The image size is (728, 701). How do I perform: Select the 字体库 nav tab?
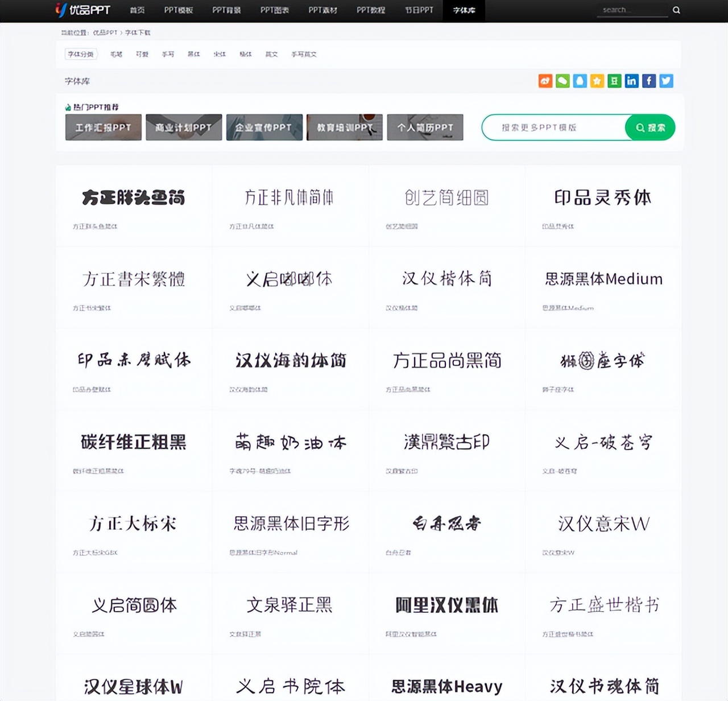[x=464, y=10]
